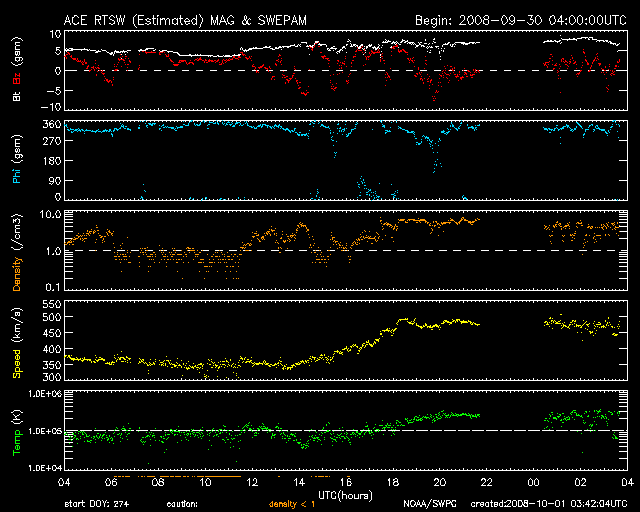Click the 'Bt Bz (gsm)' axis label
Viewport: 640px width, 512px height.
pos(17,69)
